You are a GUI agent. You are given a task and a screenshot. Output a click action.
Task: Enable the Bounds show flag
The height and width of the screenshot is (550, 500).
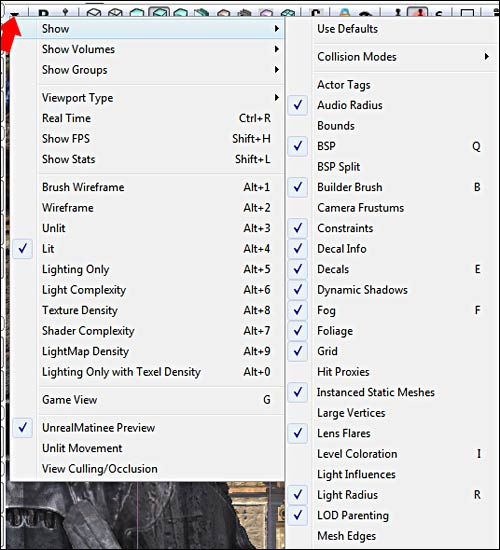[x=393, y=126]
